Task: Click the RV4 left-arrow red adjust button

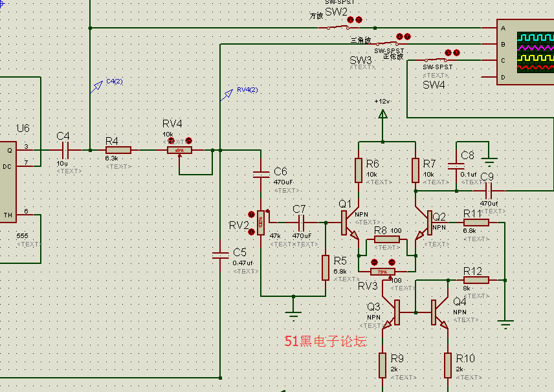Action: (x=172, y=140)
